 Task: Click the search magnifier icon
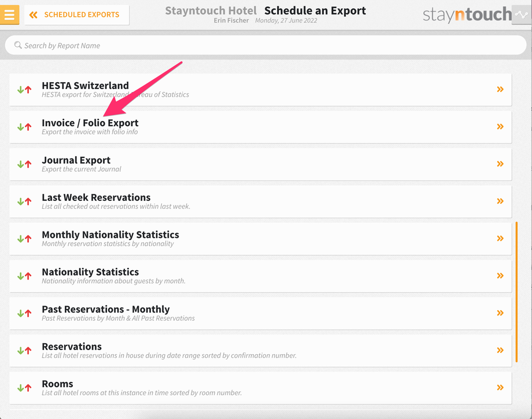tap(18, 45)
